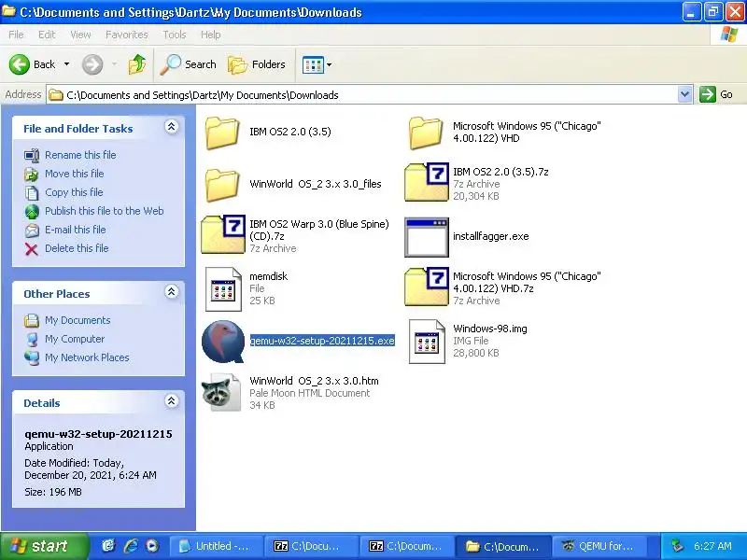
Task: Select WinWorld OS_2 3.x 3.0.htm raccoon icon
Action: coord(221,392)
